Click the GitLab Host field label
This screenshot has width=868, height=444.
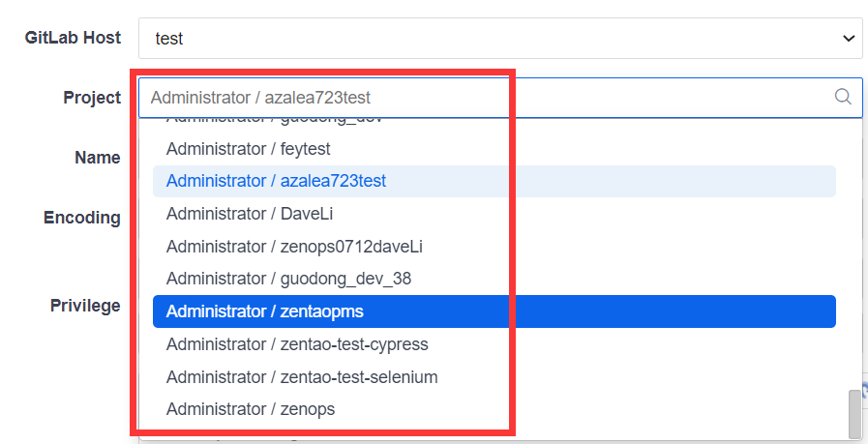[73, 38]
